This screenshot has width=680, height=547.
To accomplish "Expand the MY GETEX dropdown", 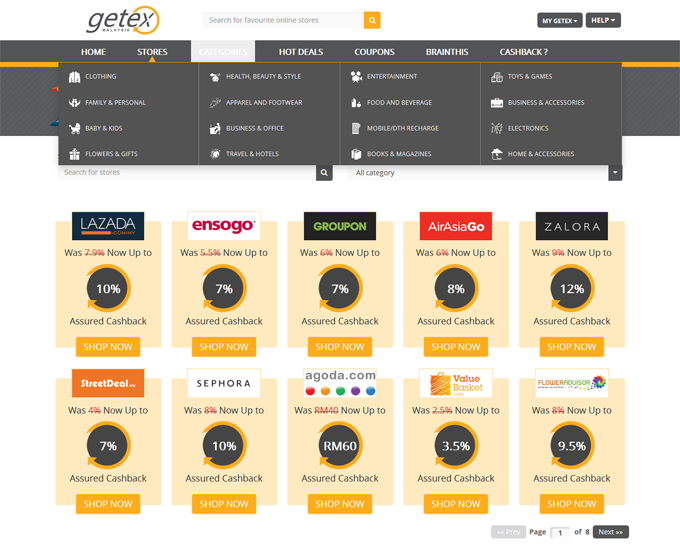I will click(559, 20).
